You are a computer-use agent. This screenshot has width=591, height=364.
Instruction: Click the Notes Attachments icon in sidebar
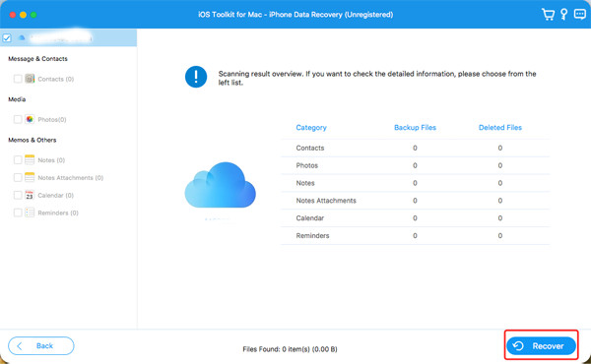[x=30, y=177]
